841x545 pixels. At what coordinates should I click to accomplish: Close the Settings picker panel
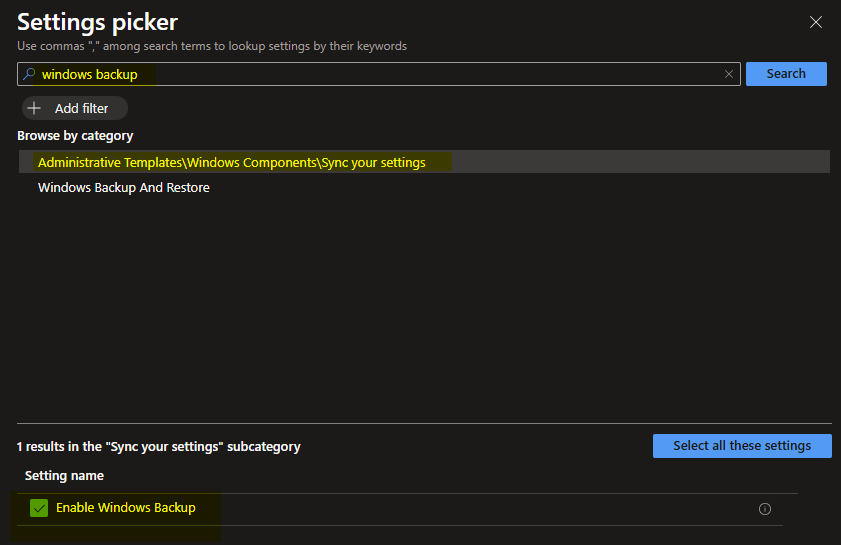click(x=817, y=21)
